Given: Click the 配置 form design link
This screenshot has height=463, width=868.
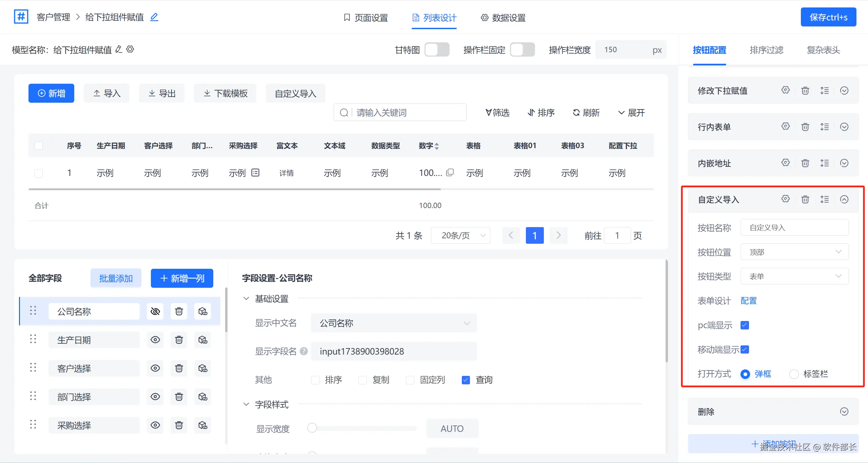Looking at the screenshot, I should pos(748,301).
